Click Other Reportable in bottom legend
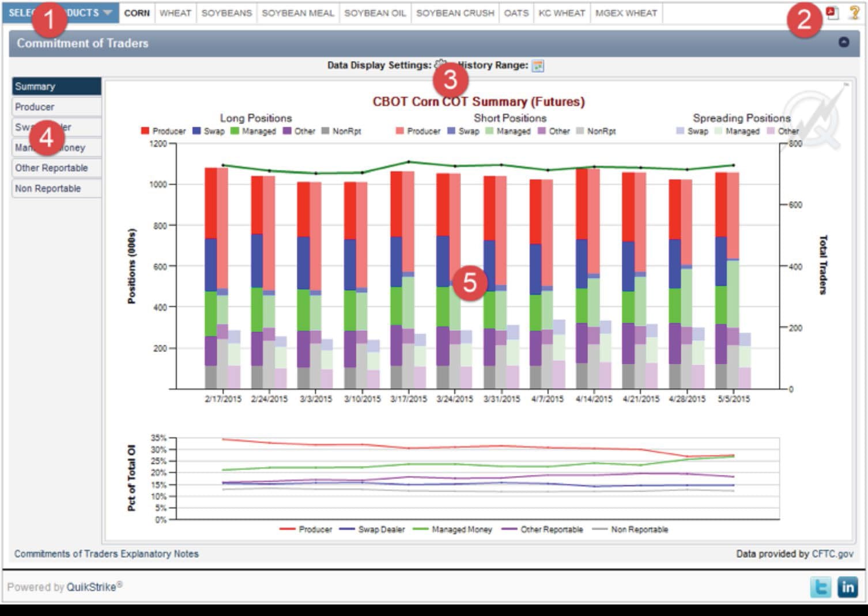868x616 pixels. (552, 530)
